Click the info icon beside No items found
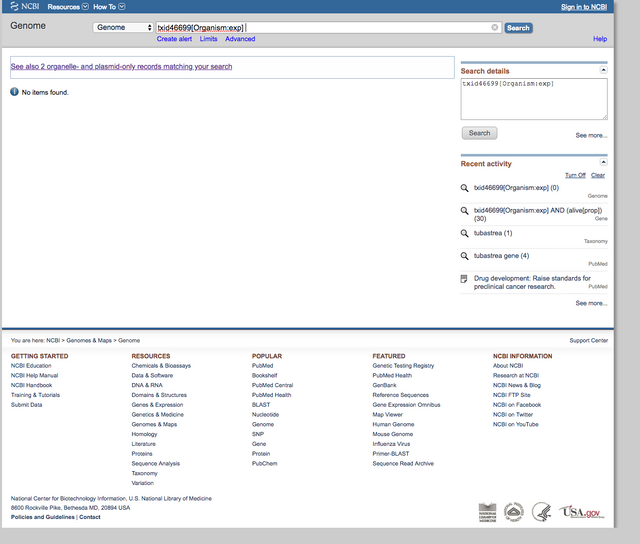 tap(14, 92)
